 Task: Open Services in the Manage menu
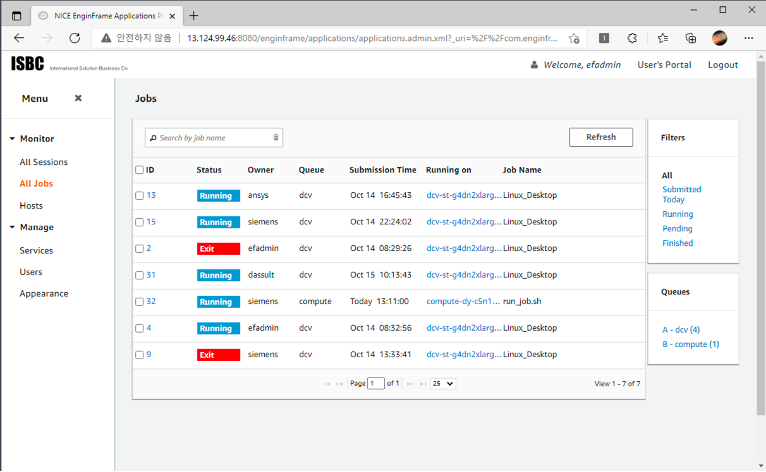[36, 250]
